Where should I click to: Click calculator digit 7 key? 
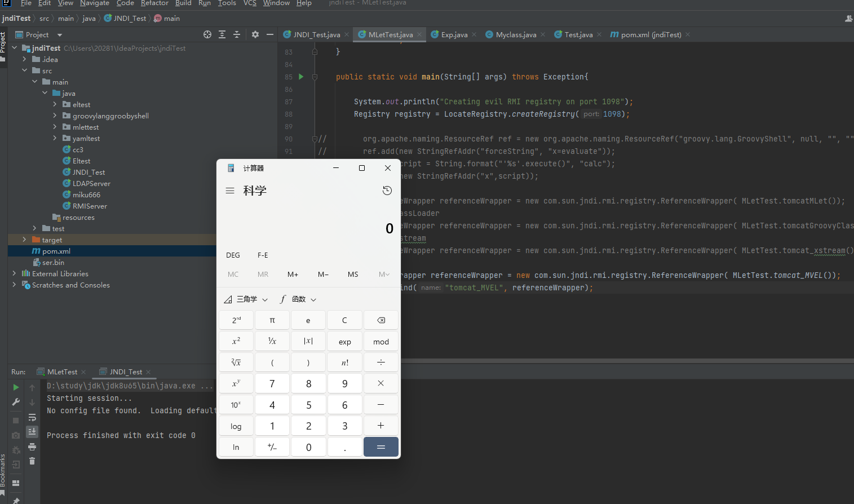(x=272, y=384)
